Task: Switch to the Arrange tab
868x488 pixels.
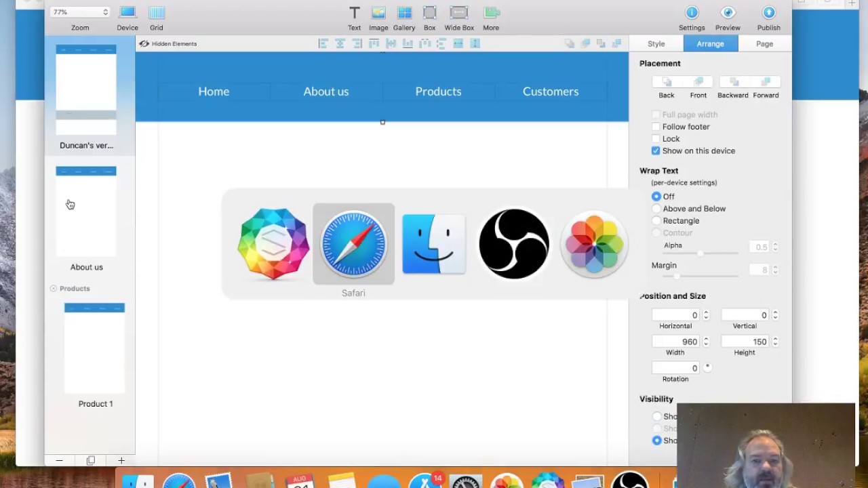Action: [x=711, y=44]
